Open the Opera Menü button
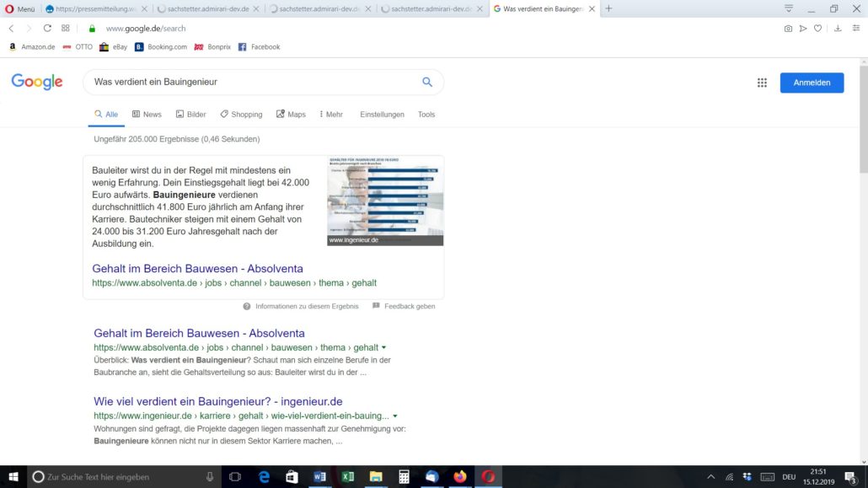The width and height of the screenshot is (868, 488). point(20,9)
